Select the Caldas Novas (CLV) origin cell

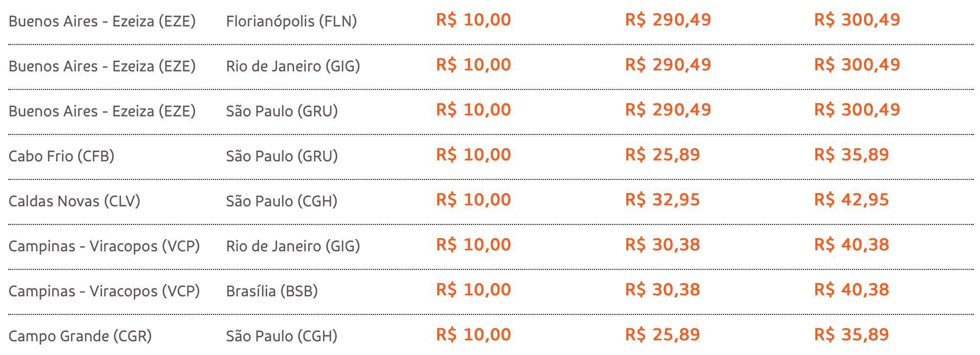tap(74, 201)
